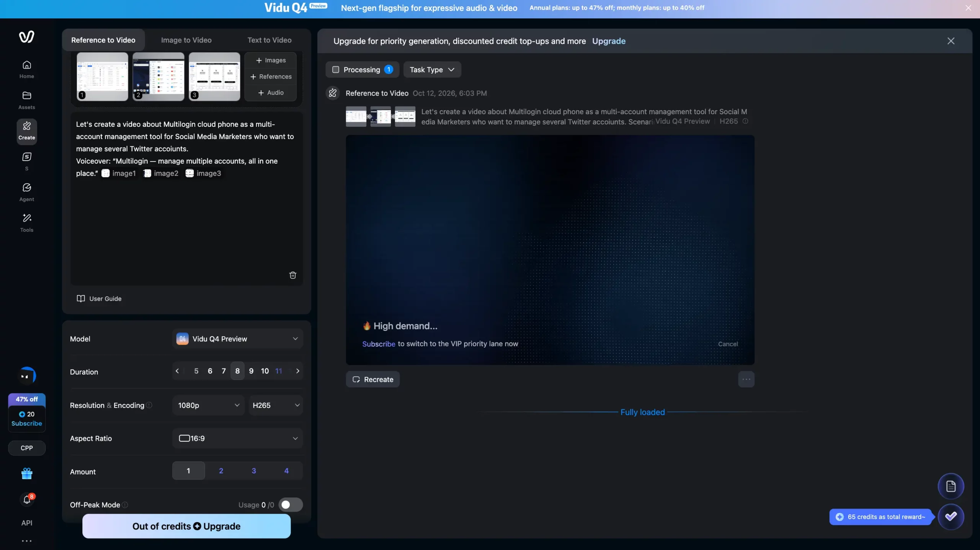The width and height of the screenshot is (980, 550).
Task: Check the Processing checkbox
Action: 336,70
